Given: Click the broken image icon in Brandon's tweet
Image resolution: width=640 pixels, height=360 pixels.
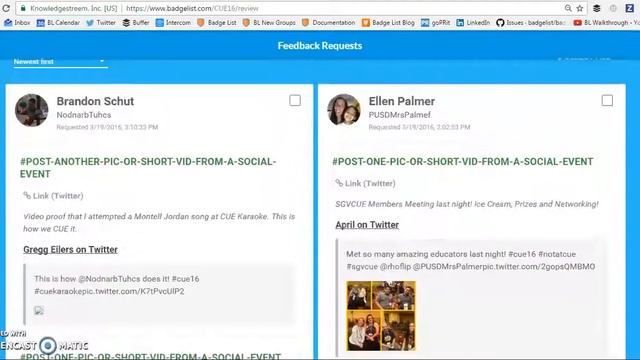Looking at the screenshot, I should coord(39,310).
